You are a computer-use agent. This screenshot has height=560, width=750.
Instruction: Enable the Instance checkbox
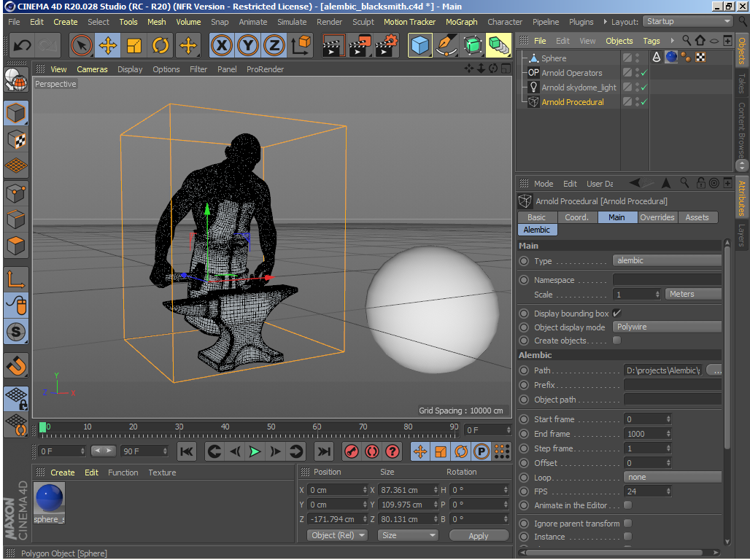click(628, 537)
